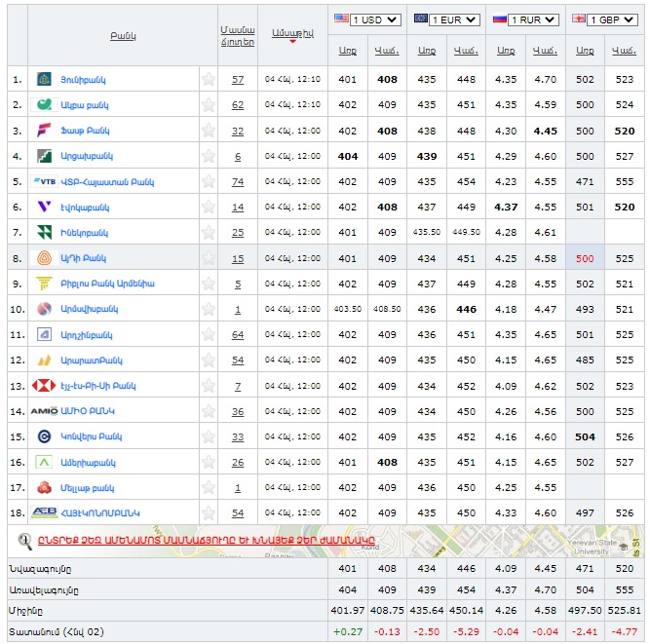Toggle favorite star for VTB row
650x644 pixels.
point(208,181)
